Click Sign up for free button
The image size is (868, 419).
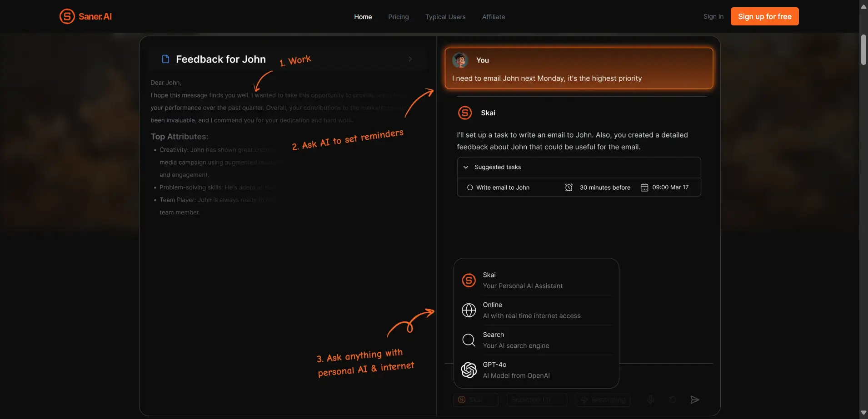(x=764, y=16)
